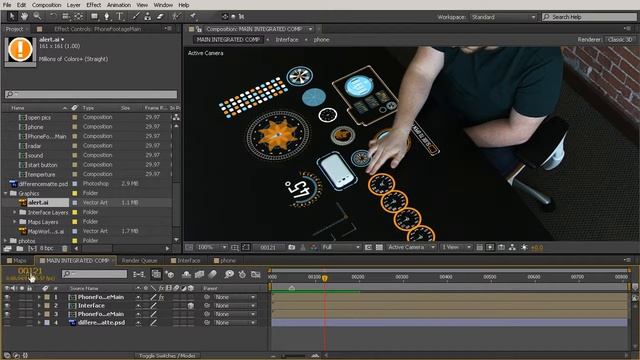Open Parent dropdown for Interface layer
Image resolution: width=640 pixels, height=360 pixels.
(236, 306)
